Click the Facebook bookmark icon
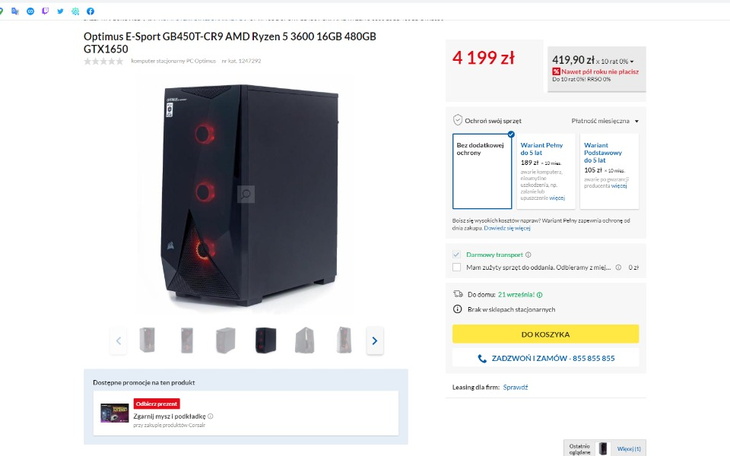Viewport: 730px width, 456px height. [91, 11]
